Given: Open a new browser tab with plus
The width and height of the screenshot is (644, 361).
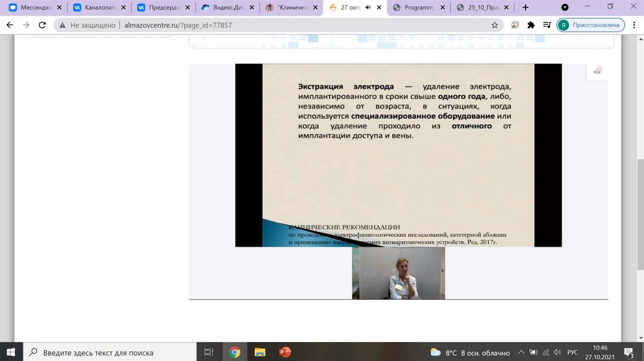Looking at the screenshot, I should (x=525, y=8).
